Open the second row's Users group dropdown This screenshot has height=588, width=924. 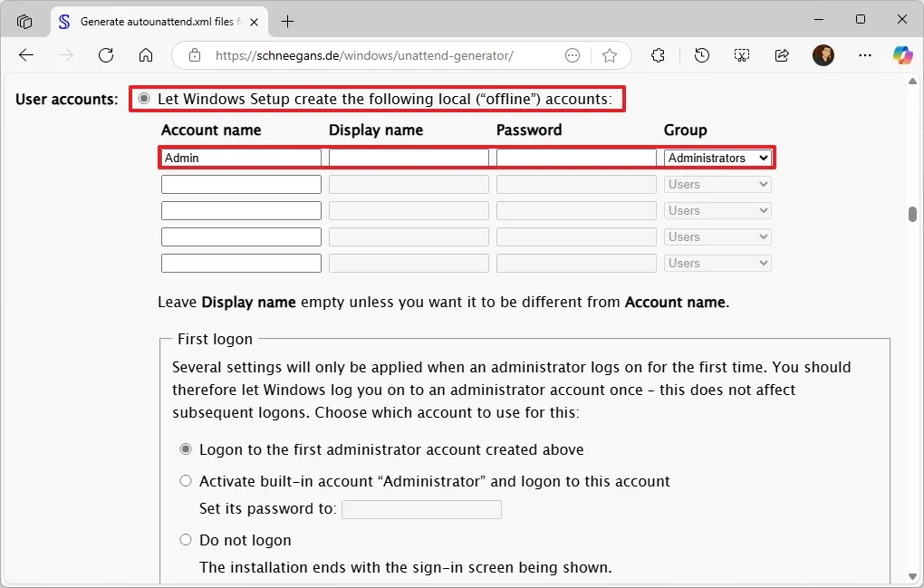(x=717, y=184)
